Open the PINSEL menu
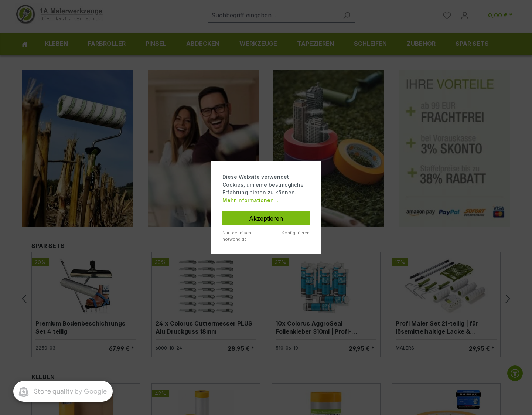 (156, 44)
